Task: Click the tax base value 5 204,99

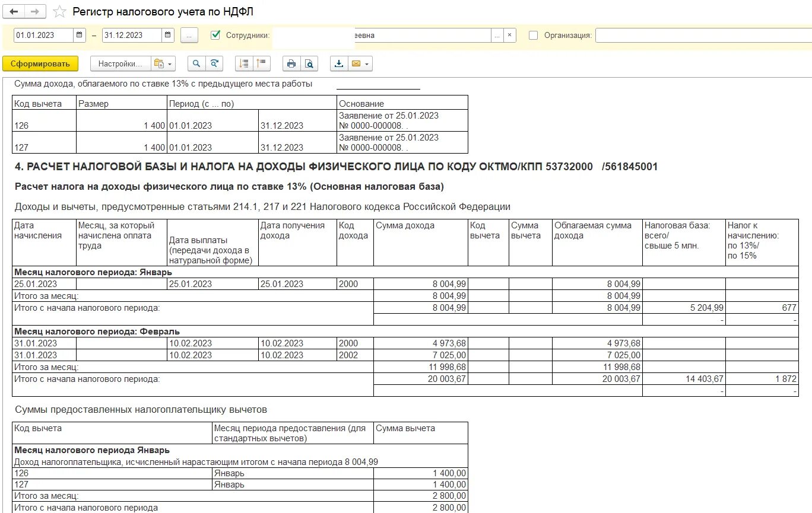Action: 684,308
